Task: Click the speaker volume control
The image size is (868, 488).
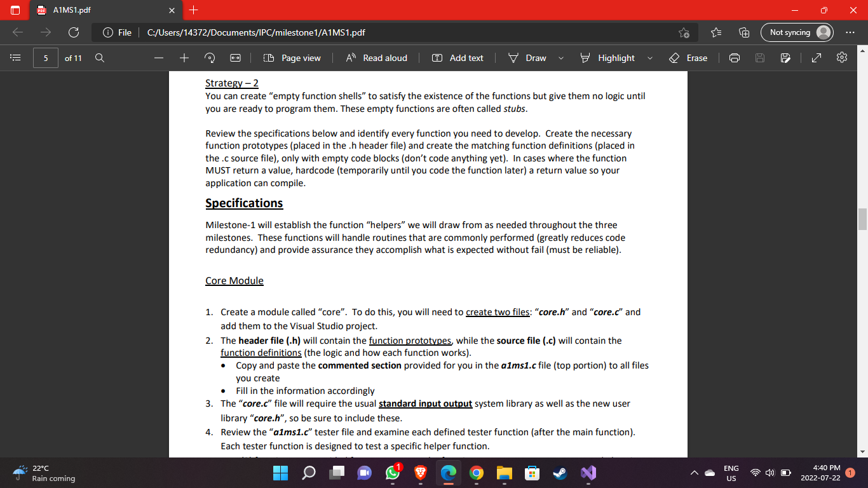Action: 769,473
